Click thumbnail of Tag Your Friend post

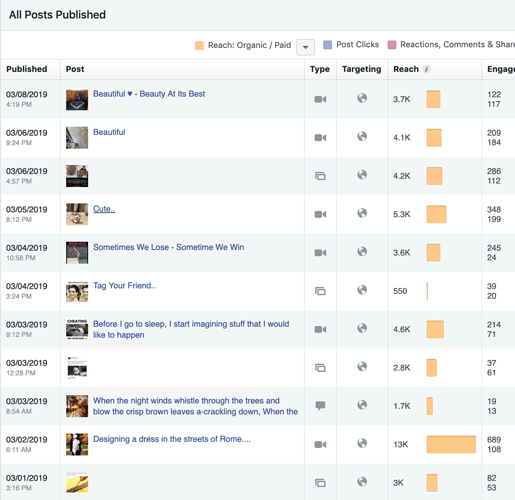[x=77, y=292]
